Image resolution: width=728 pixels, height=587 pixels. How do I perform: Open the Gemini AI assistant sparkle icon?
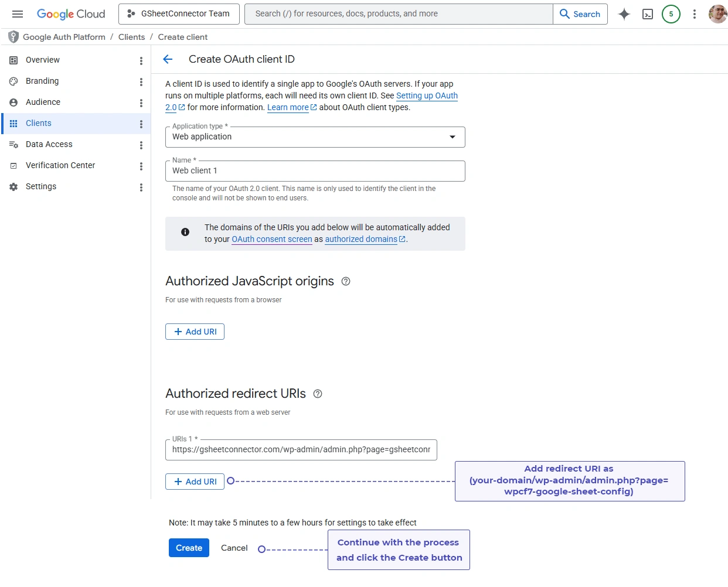pyautogui.click(x=624, y=14)
